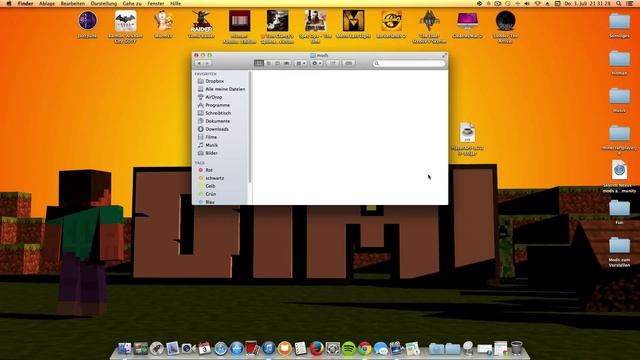Select Hitman barcode desktop icon
This screenshot has width=640, height=360.
pos(240,21)
